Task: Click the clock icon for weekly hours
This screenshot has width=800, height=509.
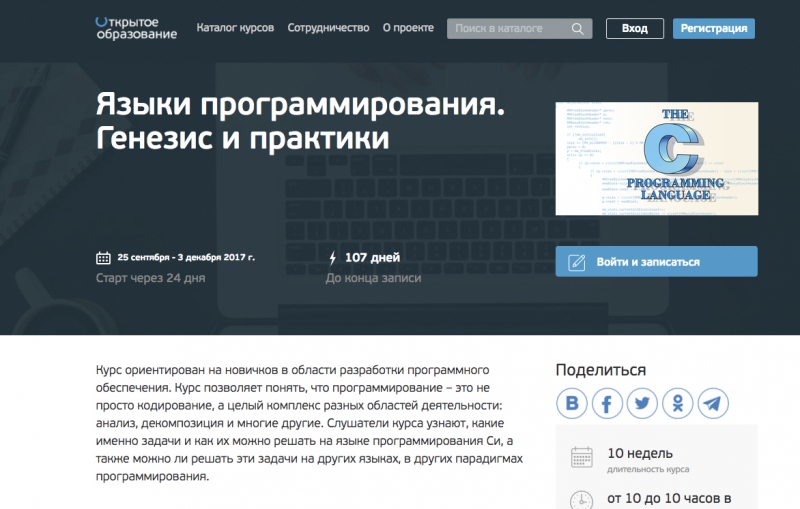Action: (581, 500)
